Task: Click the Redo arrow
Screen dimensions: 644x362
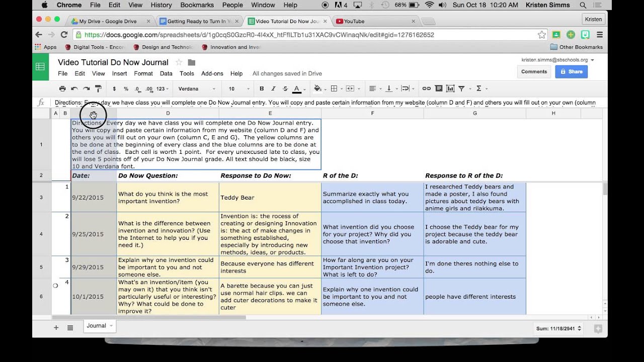Action: click(x=87, y=88)
